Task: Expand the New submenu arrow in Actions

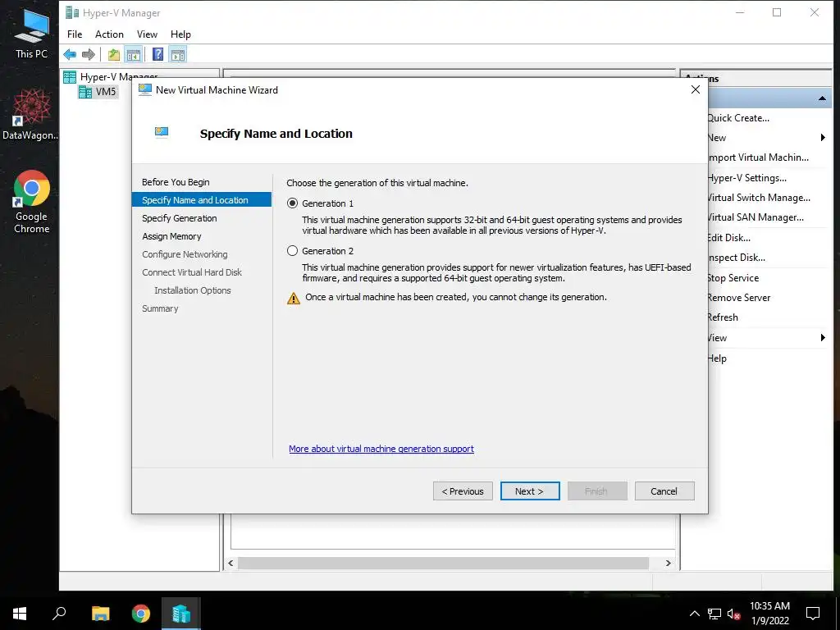Action: tap(823, 138)
